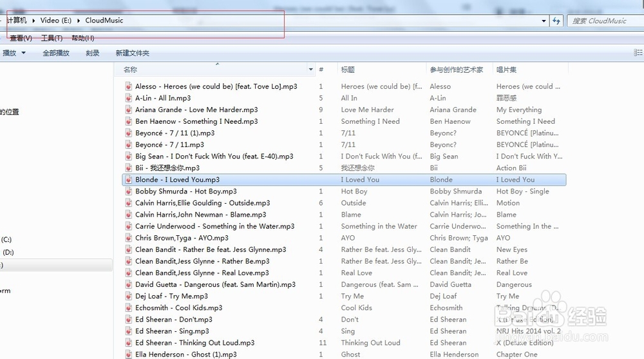Image resolution: width=644 pixels, height=359 pixels.
Task: Click the file icon of Bii - 我还想念你.mp3
Action: click(x=129, y=168)
